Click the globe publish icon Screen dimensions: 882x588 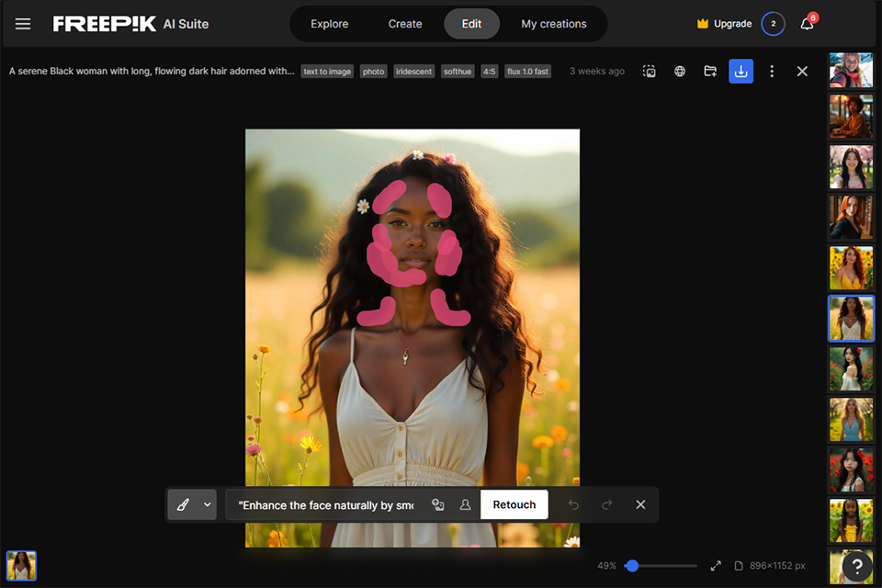tap(680, 72)
